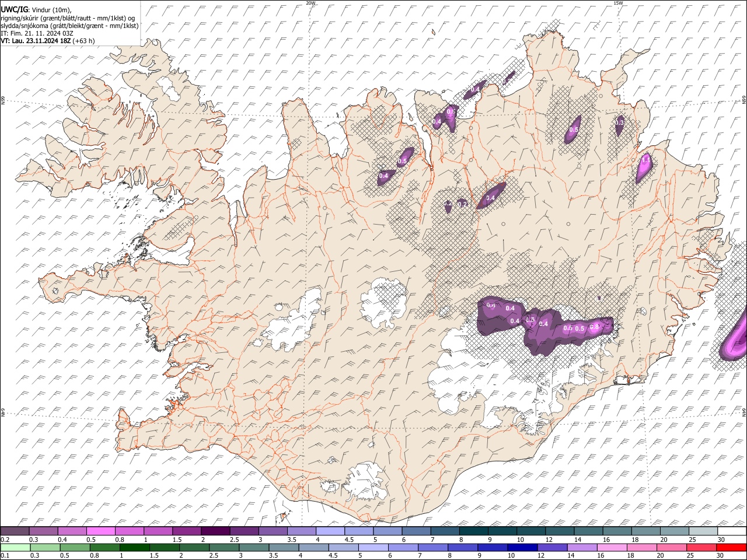Click the crimson 25 rain-scale swatch
747x560 pixels.
click(x=701, y=547)
